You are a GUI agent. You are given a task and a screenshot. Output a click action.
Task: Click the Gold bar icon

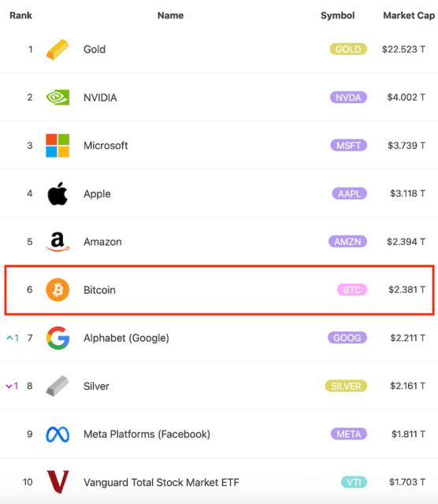point(58,50)
